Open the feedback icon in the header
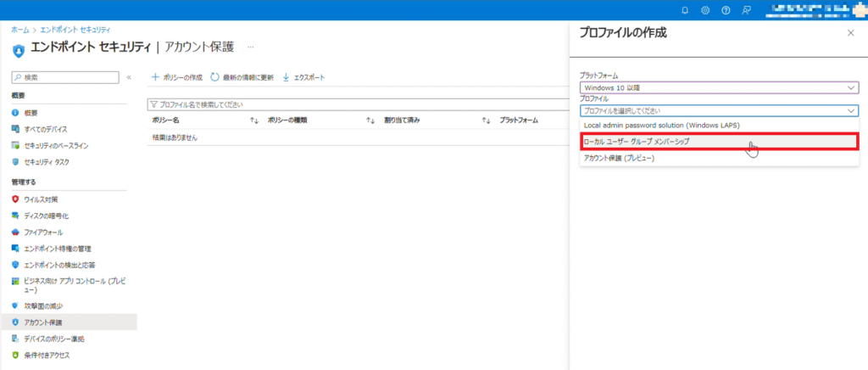 coord(746,10)
